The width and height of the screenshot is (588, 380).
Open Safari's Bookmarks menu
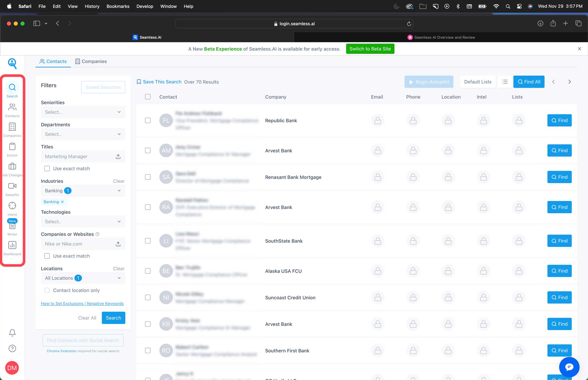(118, 6)
